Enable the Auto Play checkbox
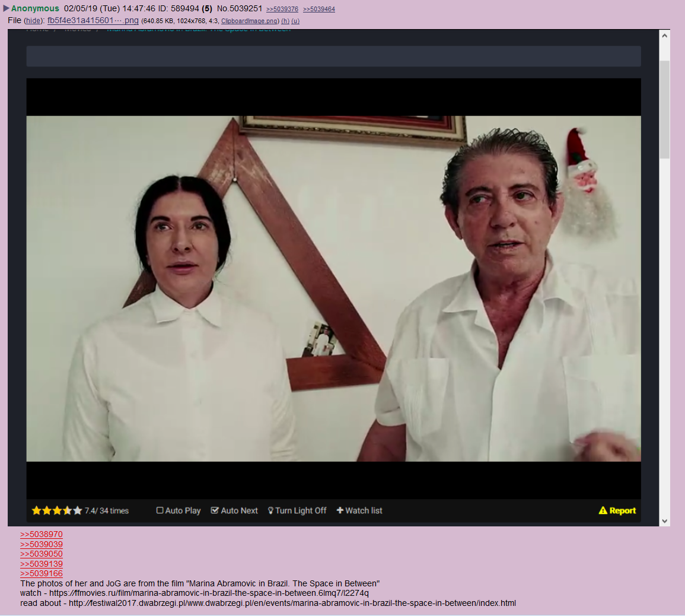The width and height of the screenshot is (685, 616). tap(160, 510)
